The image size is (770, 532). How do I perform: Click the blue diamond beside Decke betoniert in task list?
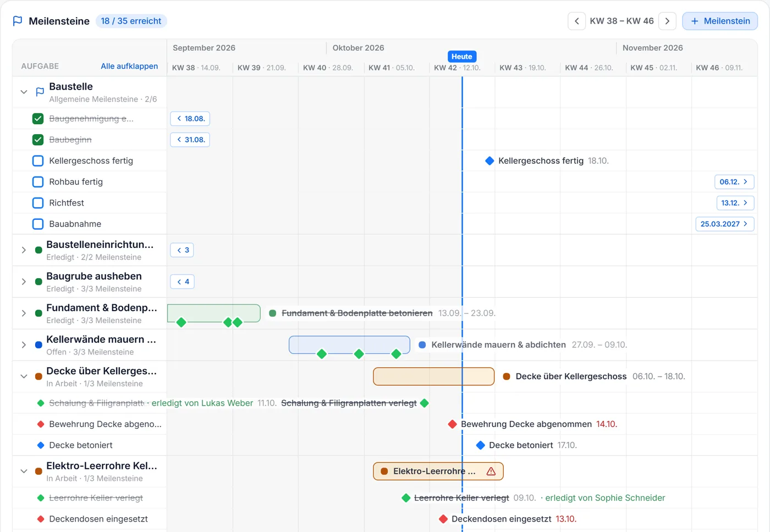coord(41,445)
